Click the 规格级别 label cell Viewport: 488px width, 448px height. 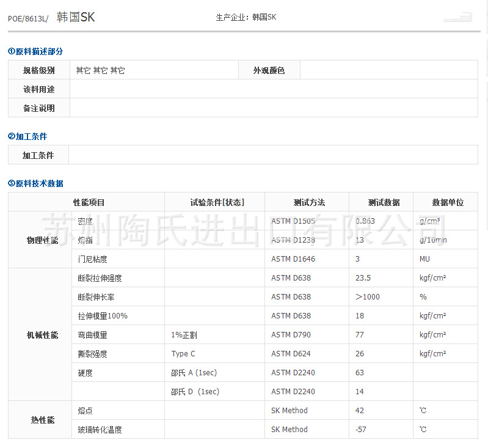point(39,70)
